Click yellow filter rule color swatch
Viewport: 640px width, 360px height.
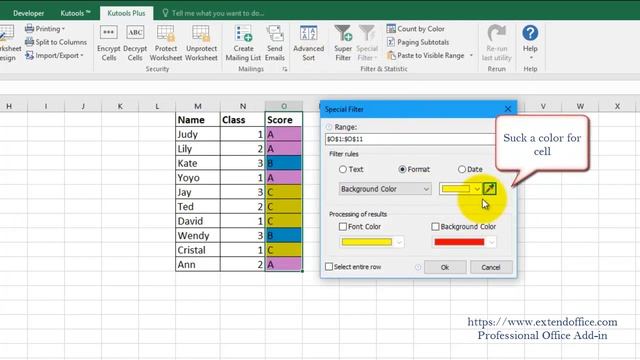pos(456,189)
